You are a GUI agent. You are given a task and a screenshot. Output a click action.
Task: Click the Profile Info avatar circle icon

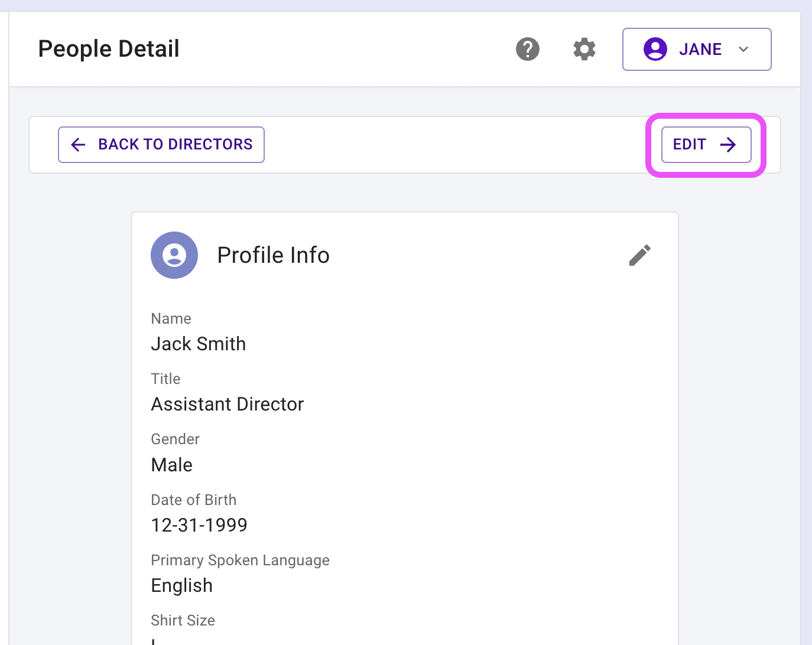pos(174,255)
